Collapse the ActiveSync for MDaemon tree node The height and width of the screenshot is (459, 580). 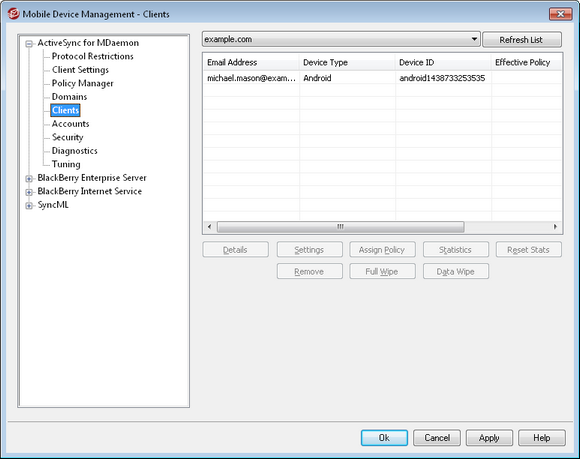29,44
